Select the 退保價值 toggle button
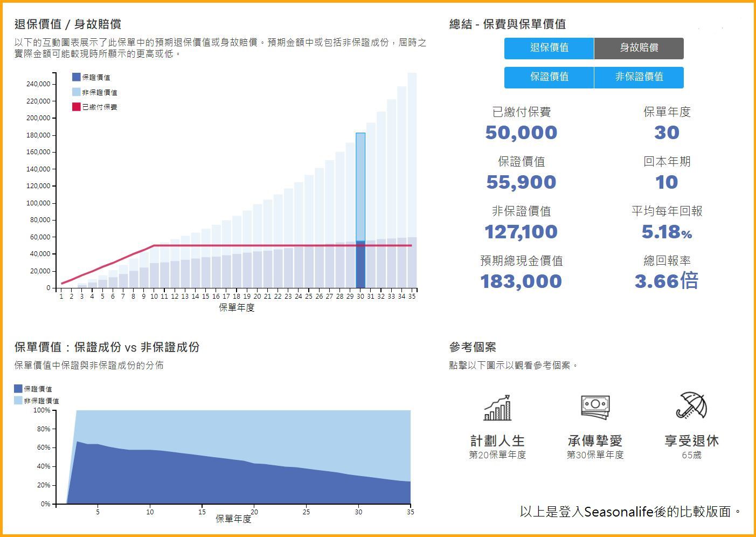 (549, 48)
